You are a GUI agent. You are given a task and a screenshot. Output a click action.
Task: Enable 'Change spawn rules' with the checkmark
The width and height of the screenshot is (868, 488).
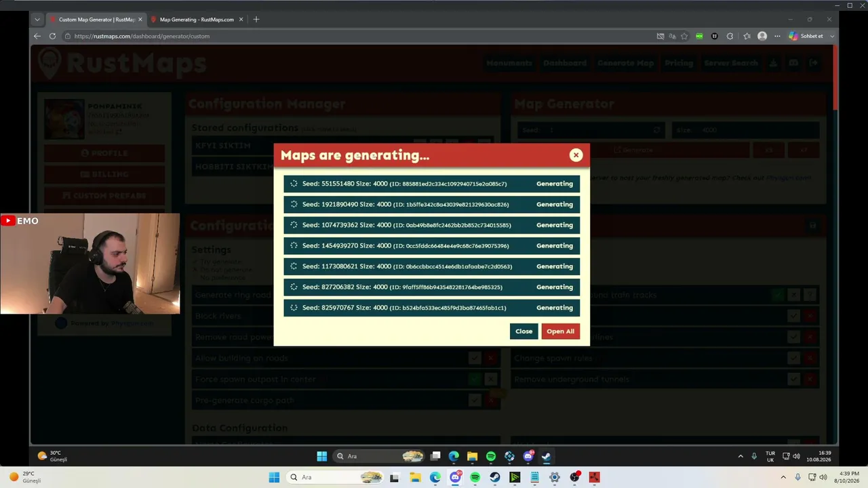(793, 358)
